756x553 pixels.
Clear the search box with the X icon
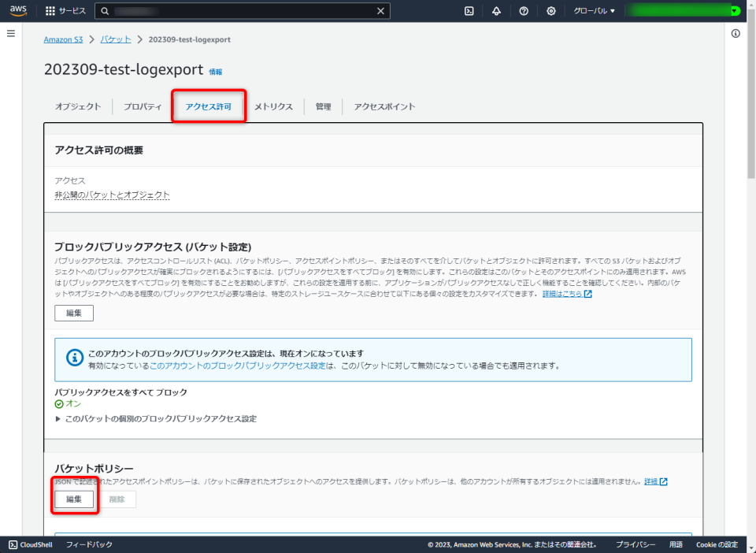click(x=380, y=10)
